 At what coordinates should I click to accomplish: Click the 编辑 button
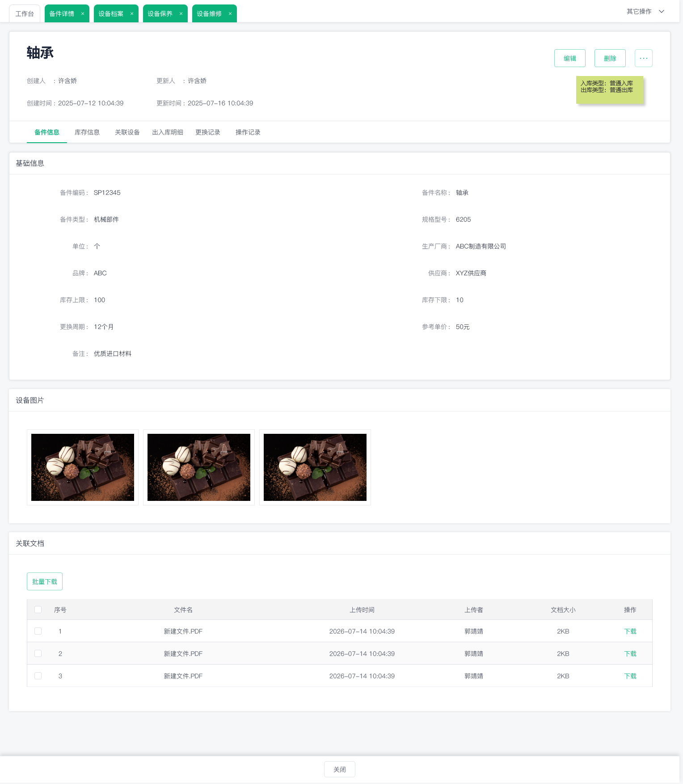coord(570,58)
